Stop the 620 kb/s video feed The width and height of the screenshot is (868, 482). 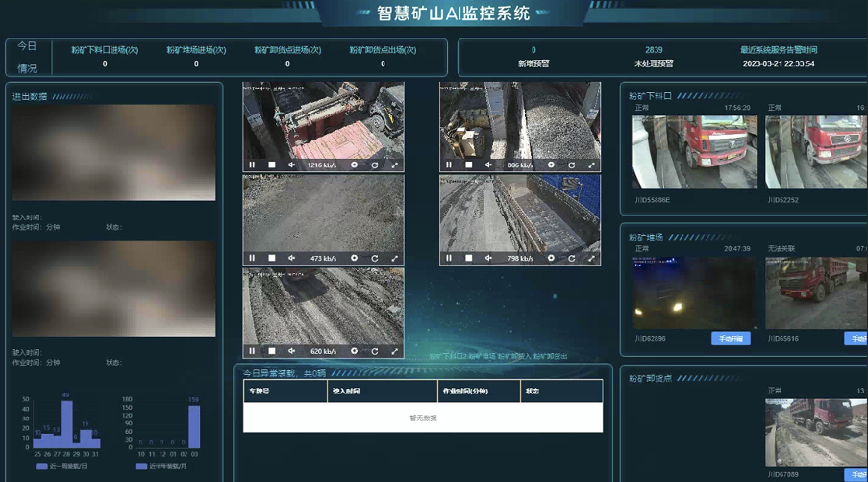pyautogui.click(x=272, y=351)
